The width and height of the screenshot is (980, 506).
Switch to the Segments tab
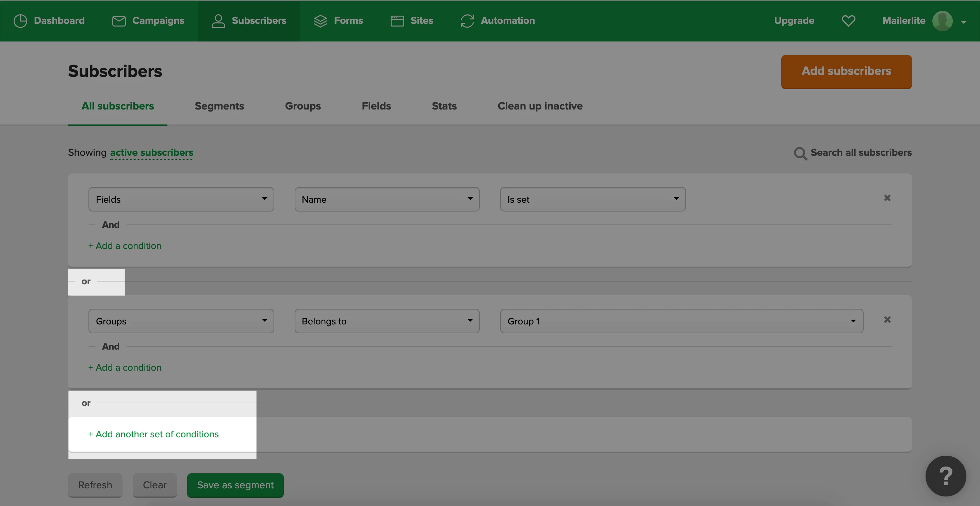point(219,106)
